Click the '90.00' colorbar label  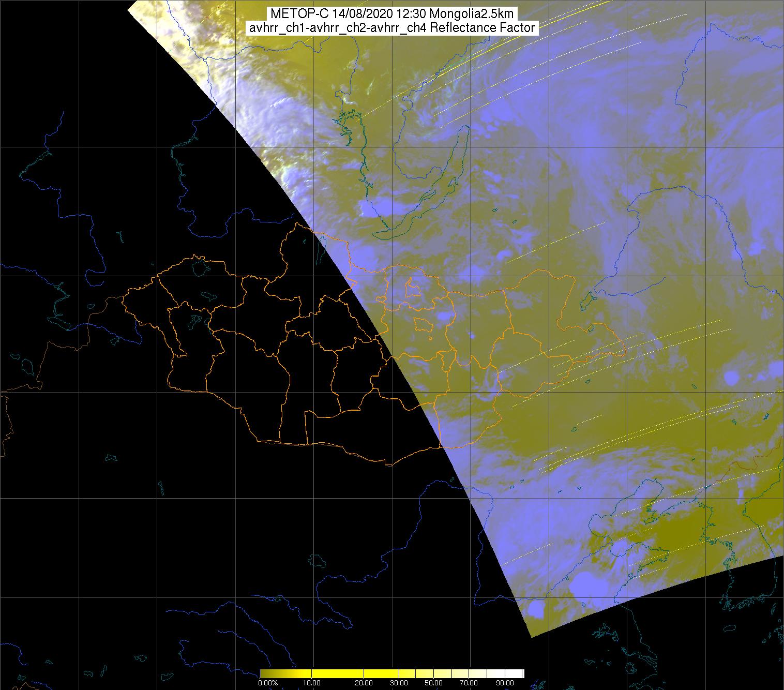(x=505, y=683)
